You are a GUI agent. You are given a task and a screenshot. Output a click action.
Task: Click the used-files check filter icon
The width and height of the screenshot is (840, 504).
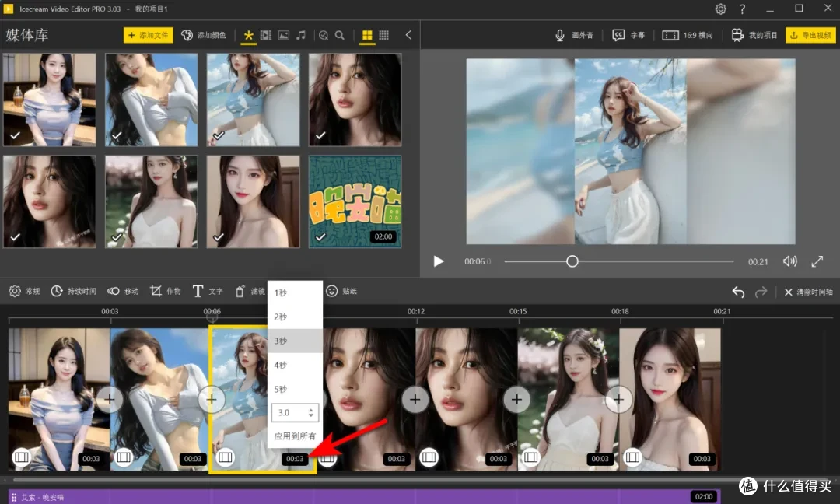coord(323,35)
